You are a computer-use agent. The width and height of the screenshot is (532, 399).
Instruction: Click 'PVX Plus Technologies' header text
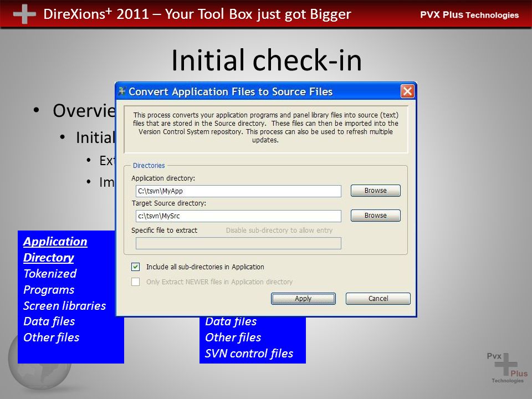[469, 15]
